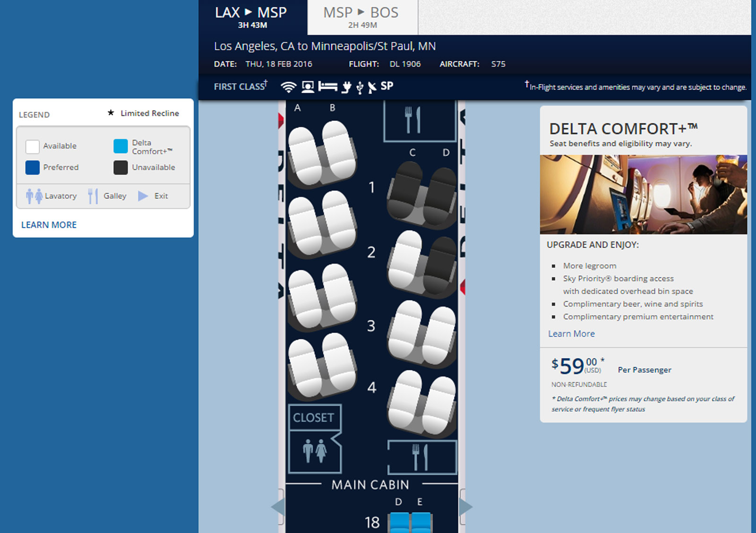Image resolution: width=756 pixels, height=533 pixels.
Task: Click Learn More under Delta Comfort+ benefits
Action: click(571, 334)
